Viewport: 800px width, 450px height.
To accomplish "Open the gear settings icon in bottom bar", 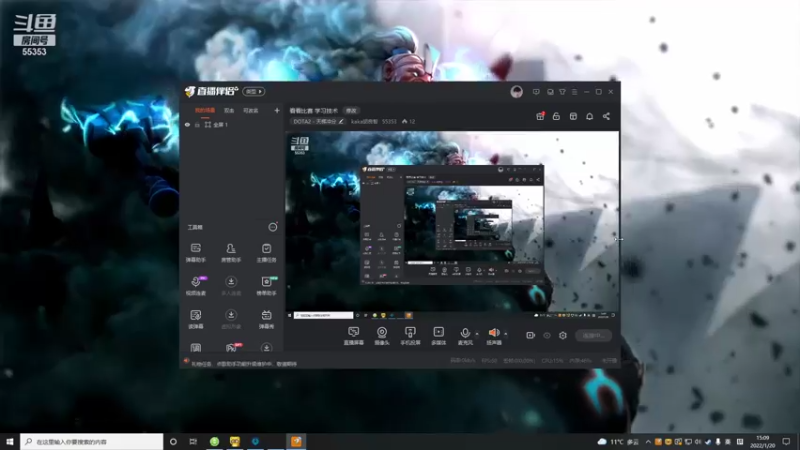I will click(x=563, y=335).
